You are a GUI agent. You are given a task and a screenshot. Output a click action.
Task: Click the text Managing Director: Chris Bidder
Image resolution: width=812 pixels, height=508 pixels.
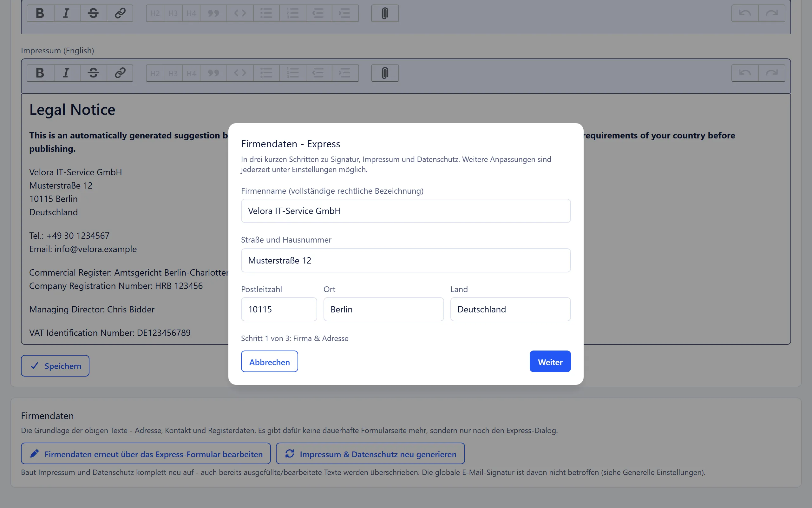click(92, 310)
